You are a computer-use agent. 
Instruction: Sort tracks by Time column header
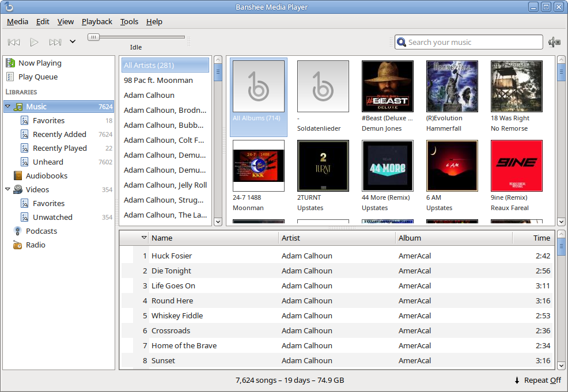tap(533, 238)
